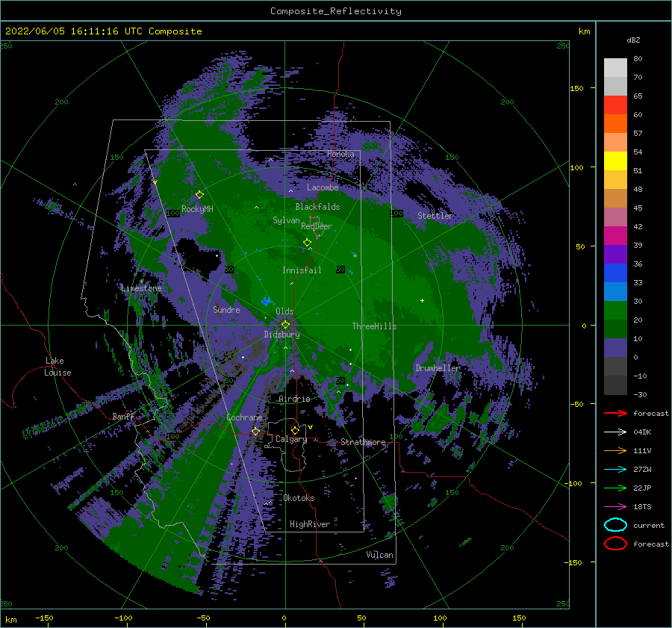Click the light gray 70-80 dBZ swatch

coord(615,68)
